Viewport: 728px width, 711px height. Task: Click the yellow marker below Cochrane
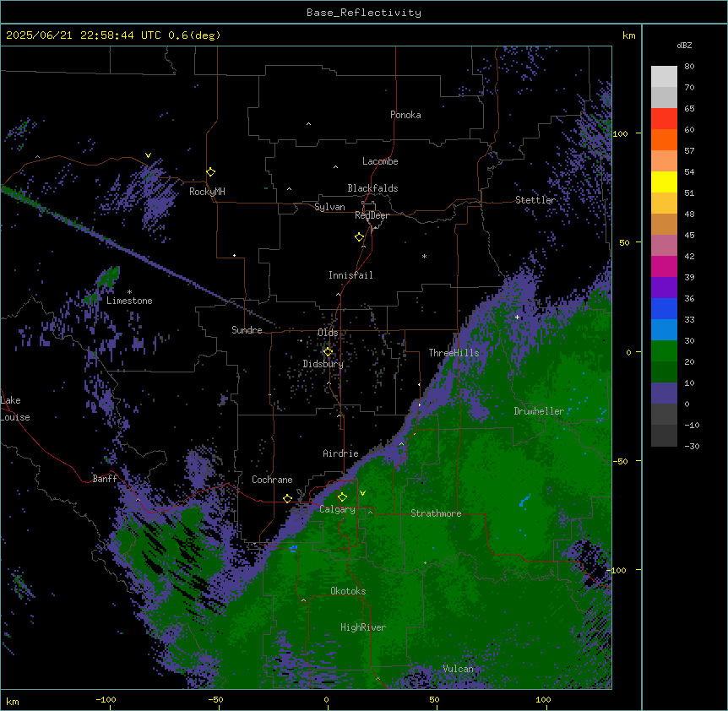287,499
